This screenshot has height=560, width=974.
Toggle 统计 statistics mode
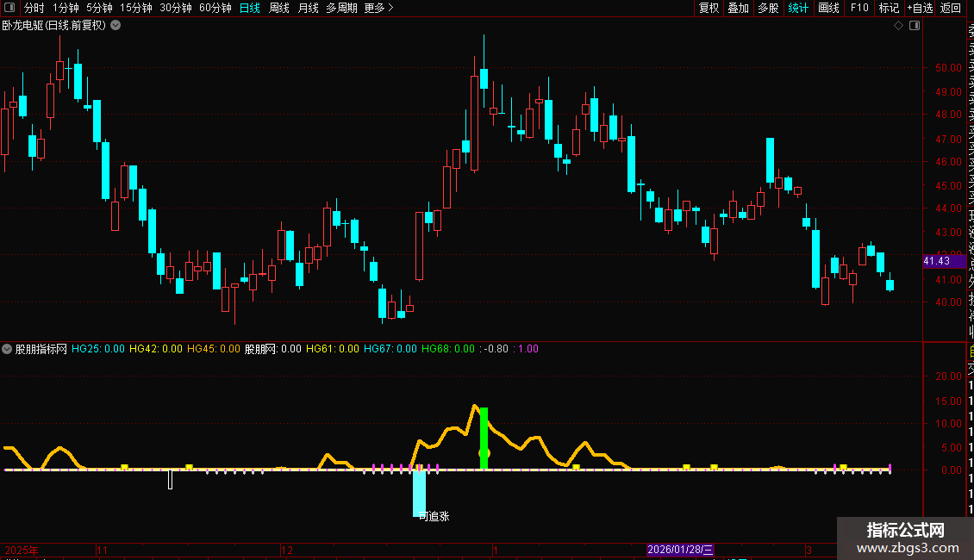(x=798, y=8)
